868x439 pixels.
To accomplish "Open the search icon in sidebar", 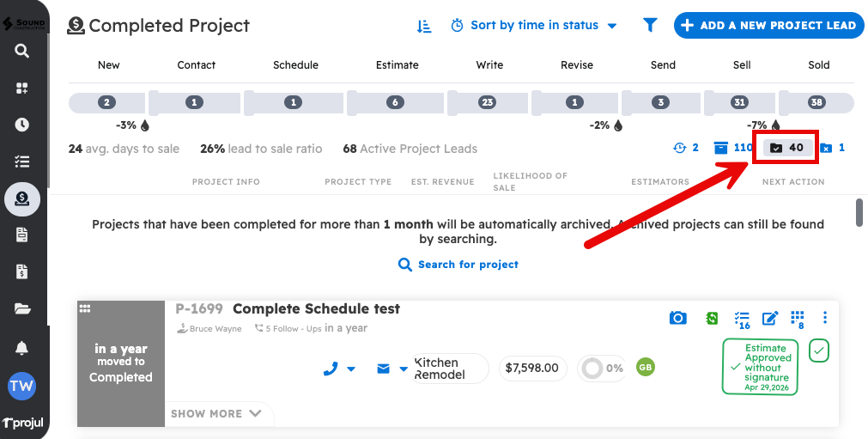I will pyautogui.click(x=22, y=51).
